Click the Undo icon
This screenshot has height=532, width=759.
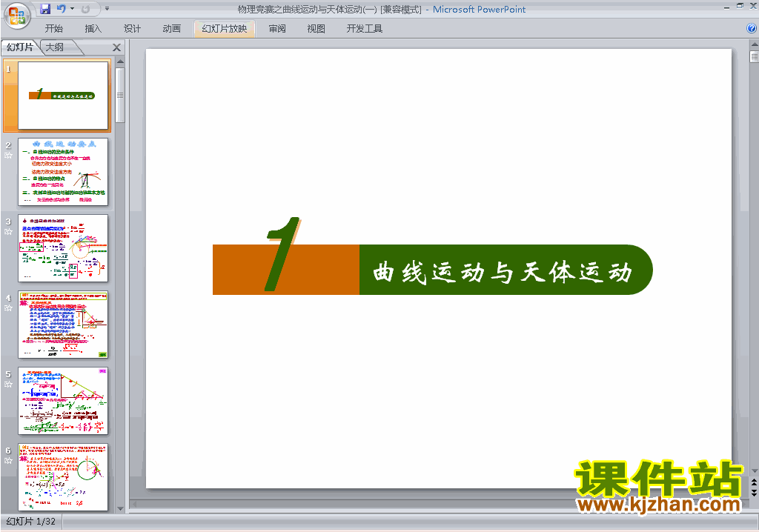pyautogui.click(x=61, y=9)
